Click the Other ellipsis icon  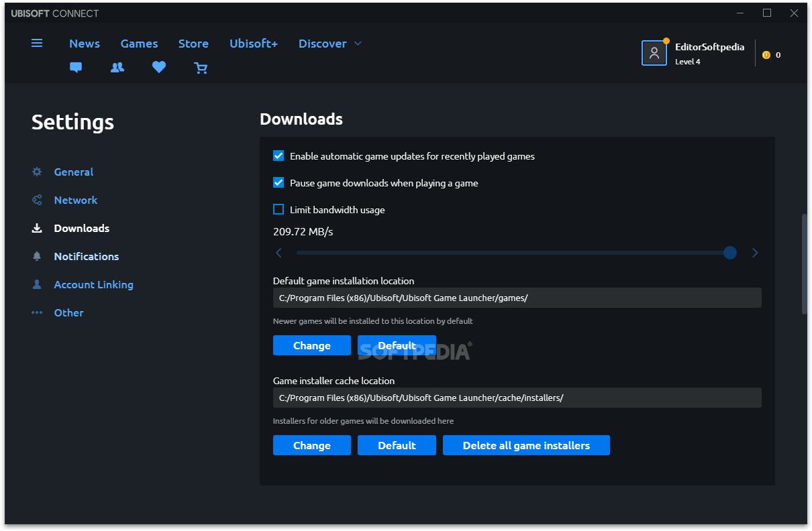coord(37,312)
